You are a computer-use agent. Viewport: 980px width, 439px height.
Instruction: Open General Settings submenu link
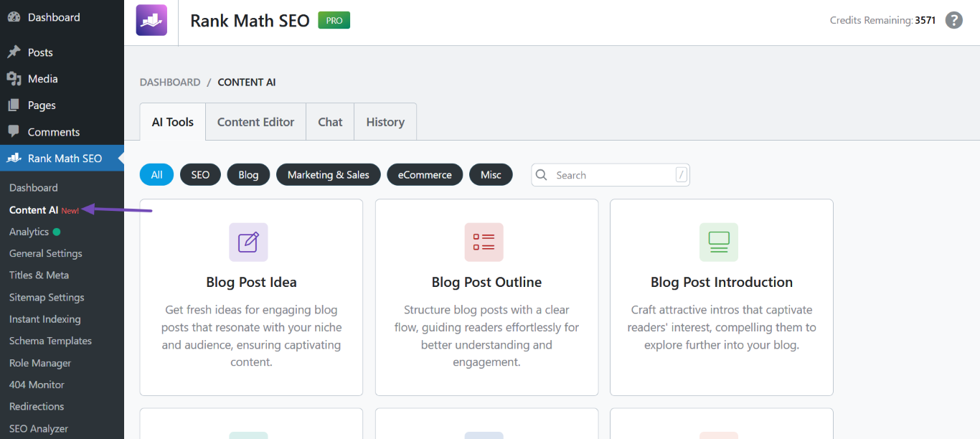(46, 253)
